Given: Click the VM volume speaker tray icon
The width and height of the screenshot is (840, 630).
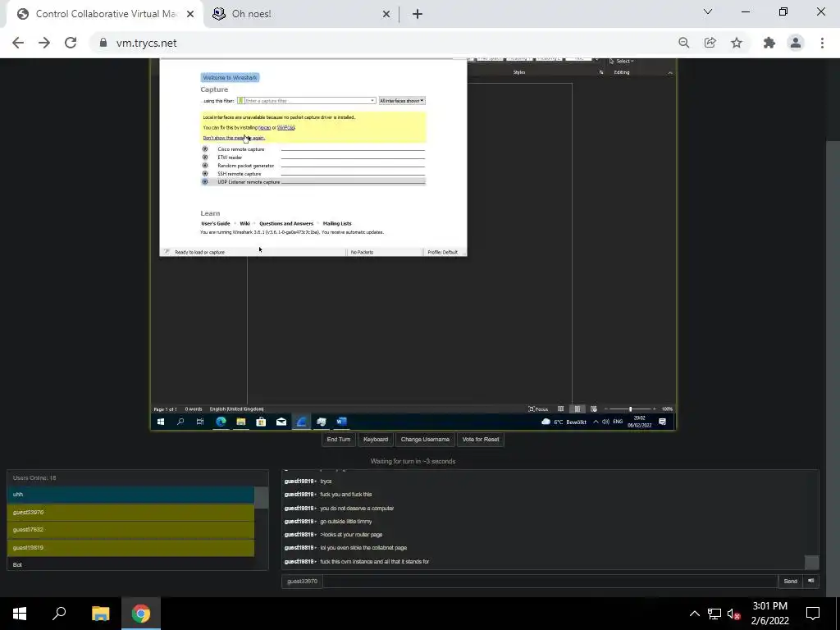Looking at the screenshot, I should tap(606, 422).
